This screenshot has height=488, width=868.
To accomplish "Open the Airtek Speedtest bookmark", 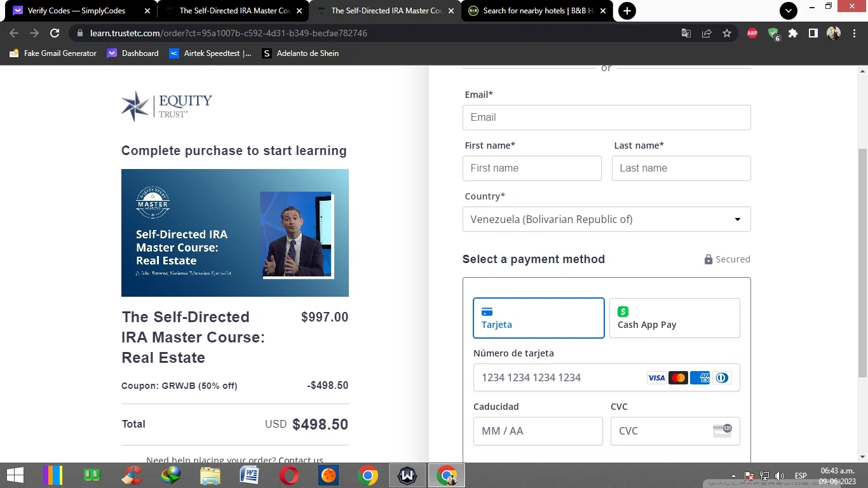I will tap(210, 53).
